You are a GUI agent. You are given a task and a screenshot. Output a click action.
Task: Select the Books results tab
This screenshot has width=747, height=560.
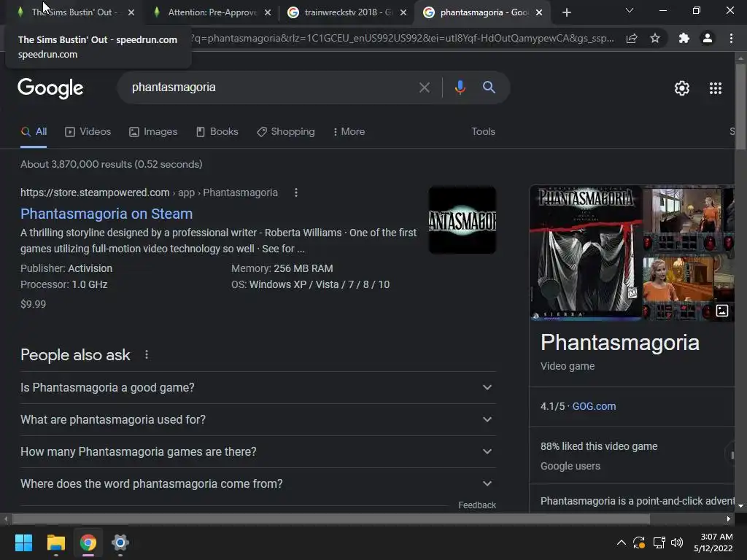pos(217,132)
